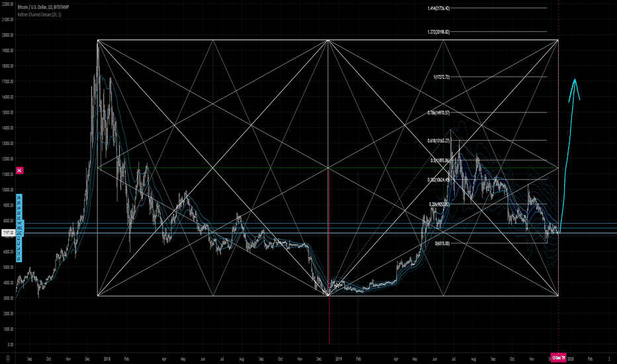Click the 2019 label on the time axis

[338, 359]
